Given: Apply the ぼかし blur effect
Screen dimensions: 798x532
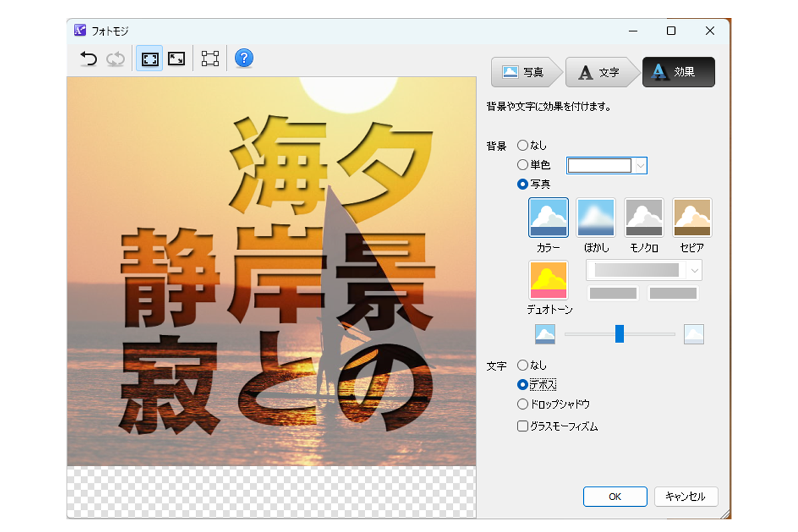Looking at the screenshot, I should [596, 218].
